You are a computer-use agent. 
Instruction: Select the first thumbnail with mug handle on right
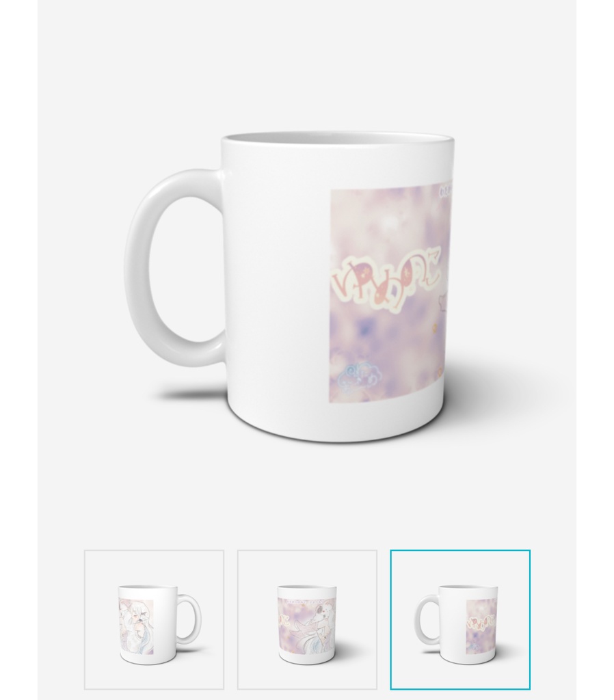[154, 619]
